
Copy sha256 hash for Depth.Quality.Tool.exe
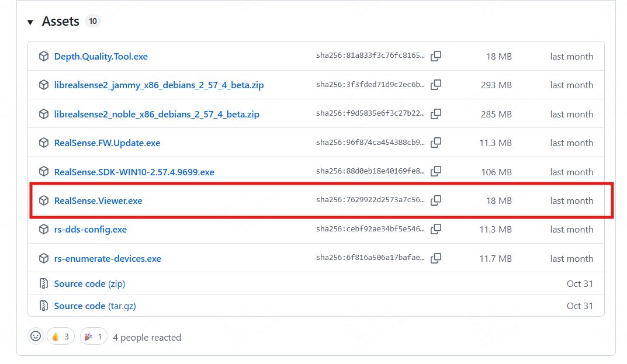tap(436, 56)
